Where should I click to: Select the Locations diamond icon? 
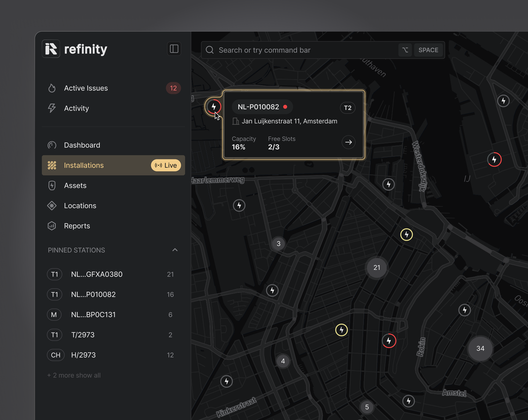(52, 206)
